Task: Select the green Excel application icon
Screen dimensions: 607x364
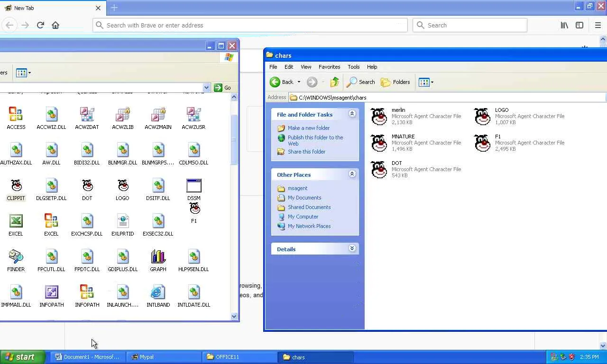Action: [x=16, y=221]
